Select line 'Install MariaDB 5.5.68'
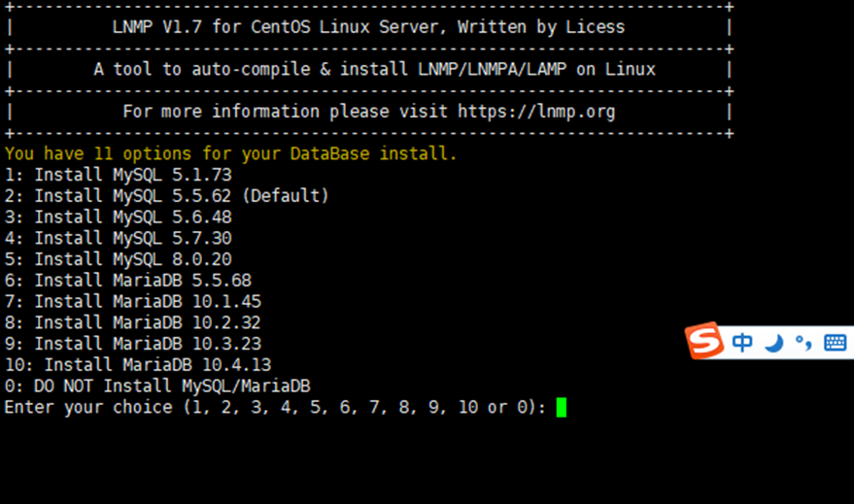Screen dimensions: 854x504 click(x=128, y=281)
